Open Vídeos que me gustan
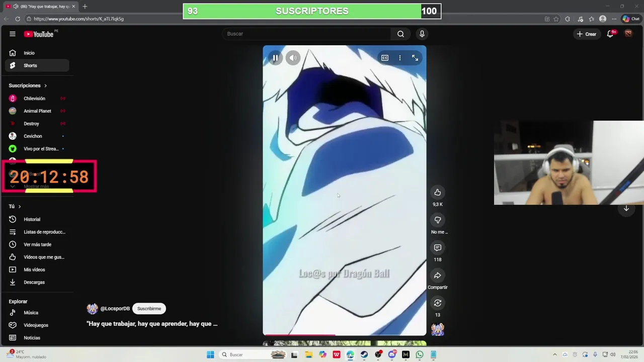 pyautogui.click(x=37, y=257)
